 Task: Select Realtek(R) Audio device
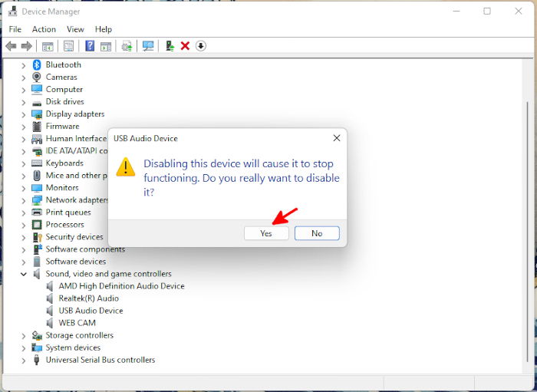coord(88,298)
